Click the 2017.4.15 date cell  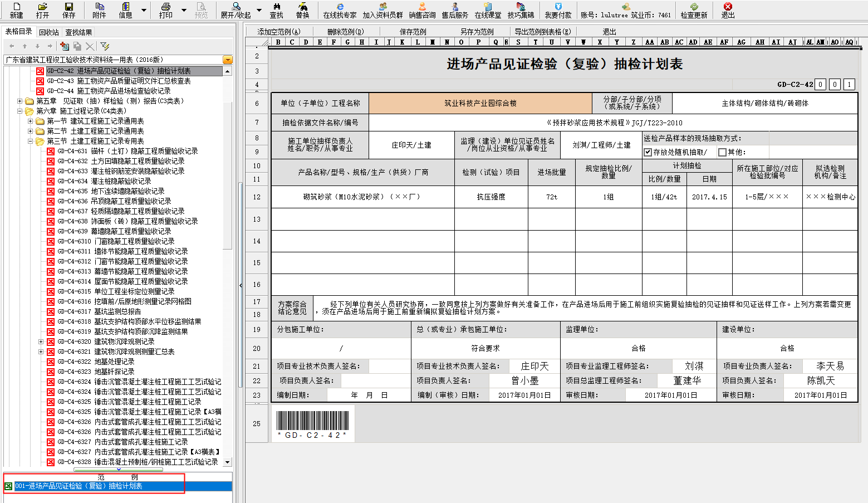tap(709, 197)
